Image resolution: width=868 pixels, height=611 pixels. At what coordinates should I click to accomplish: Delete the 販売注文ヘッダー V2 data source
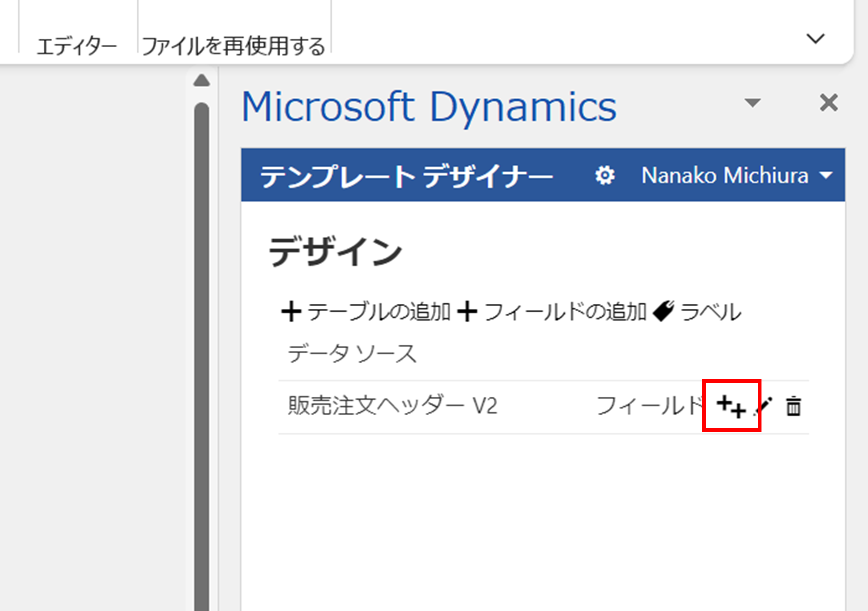coord(793,406)
